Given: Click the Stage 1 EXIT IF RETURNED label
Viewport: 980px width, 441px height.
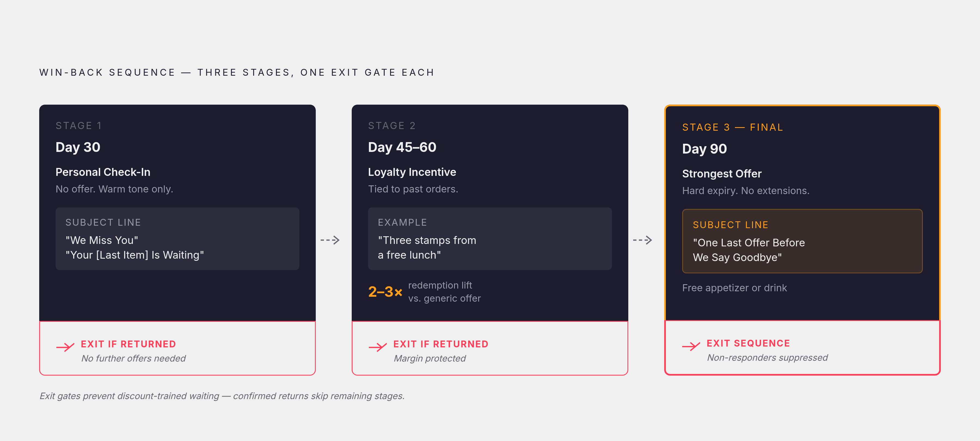Looking at the screenshot, I should tap(128, 344).
